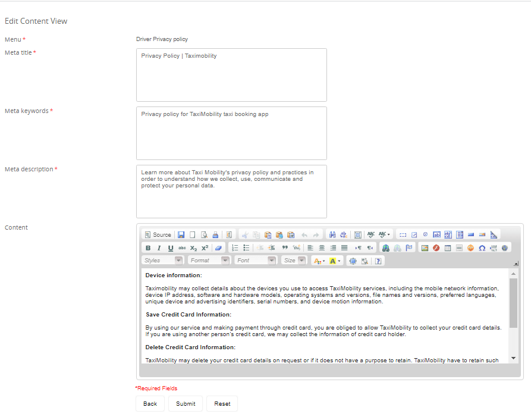Image resolution: width=531 pixels, height=420 pixels.
Task: Insert a Text Field form element
Action: click(437, 235)
